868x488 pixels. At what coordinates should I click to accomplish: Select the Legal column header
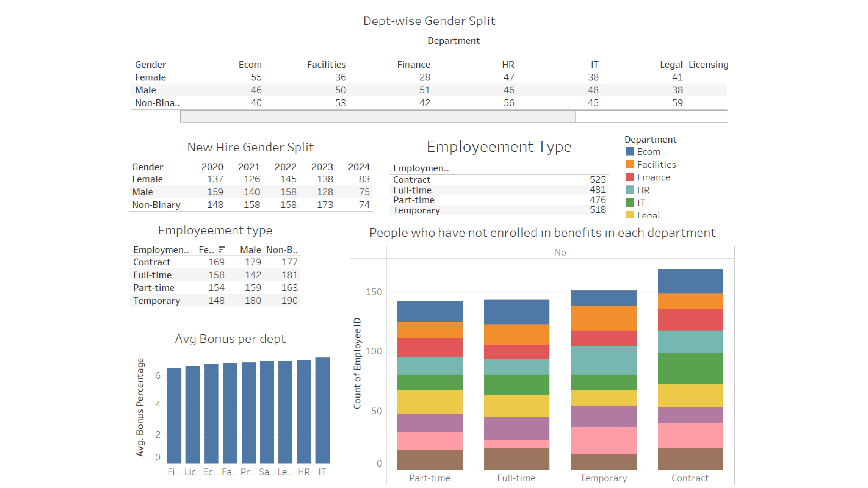[671, 64]
